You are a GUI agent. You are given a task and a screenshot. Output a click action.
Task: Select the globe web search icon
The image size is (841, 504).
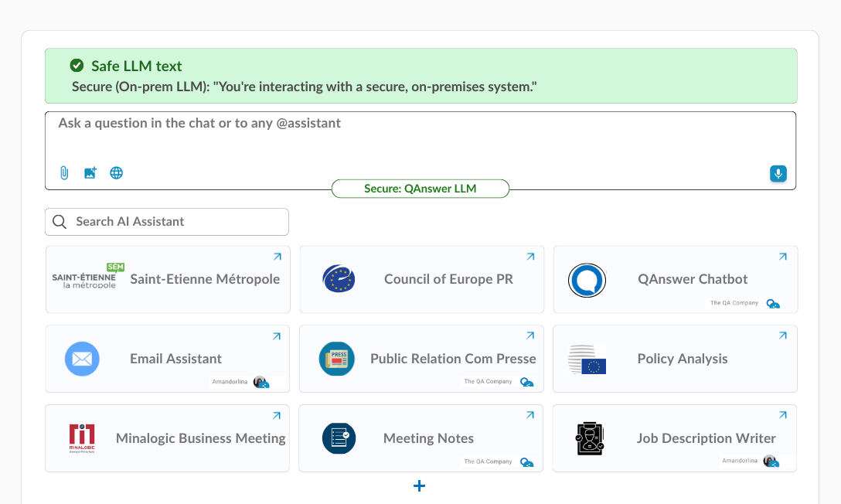click(116, 173)
